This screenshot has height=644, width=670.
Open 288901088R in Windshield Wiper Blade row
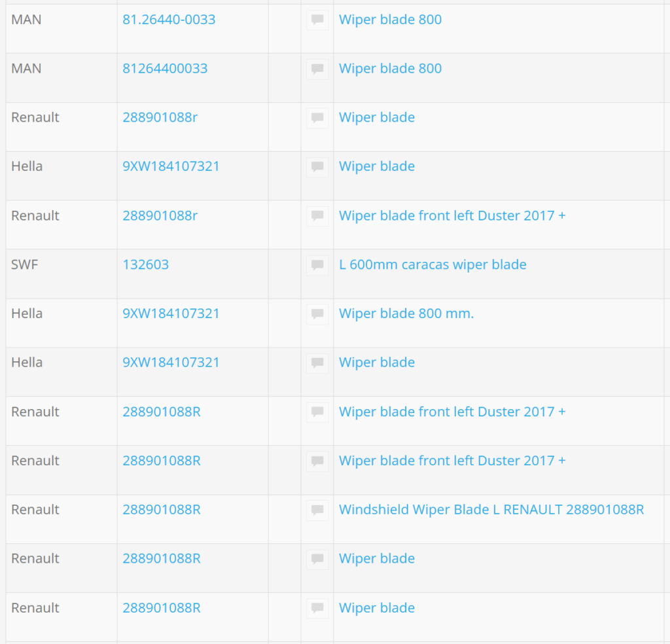pos(162,509)
